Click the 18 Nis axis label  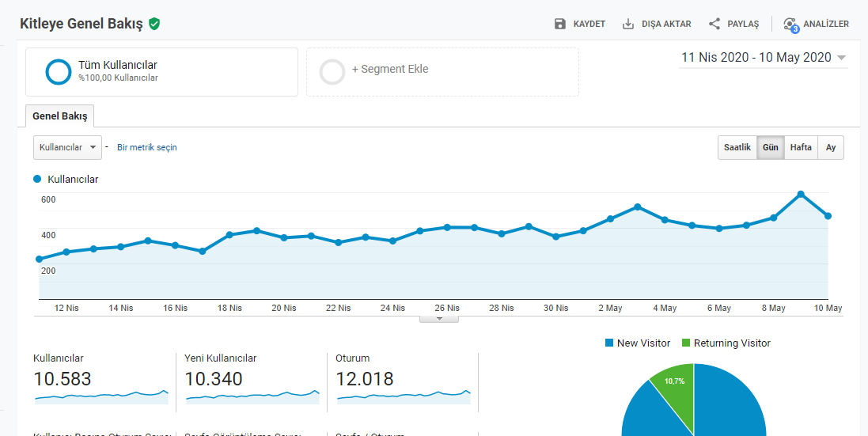point(229,308)
